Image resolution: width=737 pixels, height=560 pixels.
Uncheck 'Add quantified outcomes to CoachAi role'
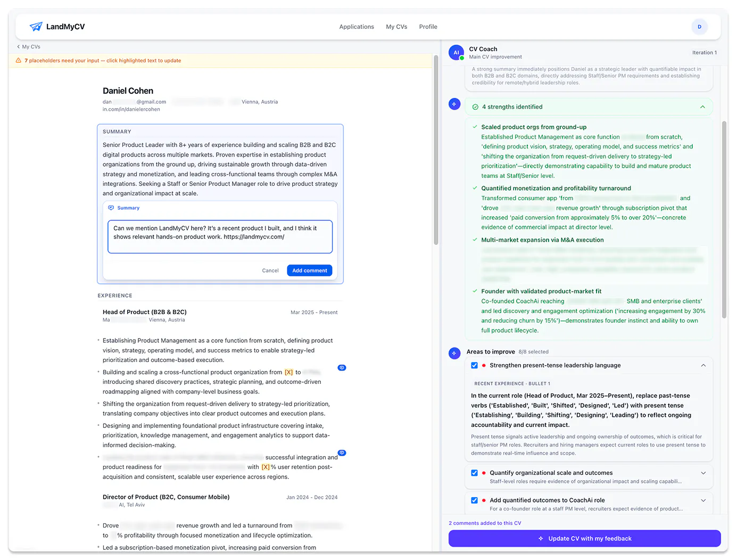point(474,500)
